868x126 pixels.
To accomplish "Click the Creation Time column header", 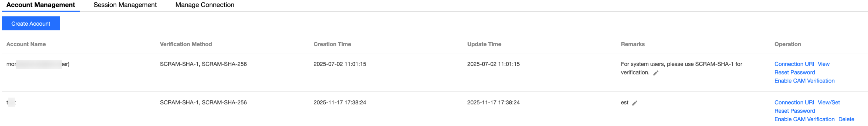I will 332,44.
